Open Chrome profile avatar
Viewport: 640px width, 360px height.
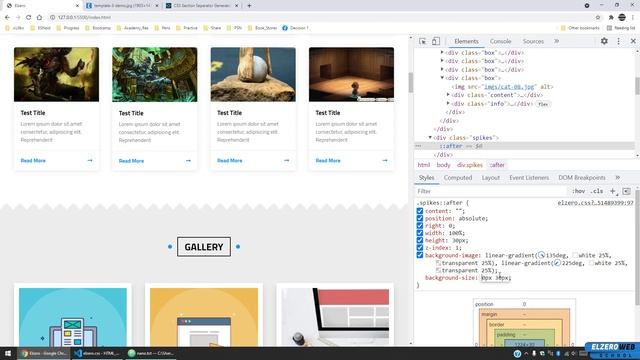coord(622,18)
